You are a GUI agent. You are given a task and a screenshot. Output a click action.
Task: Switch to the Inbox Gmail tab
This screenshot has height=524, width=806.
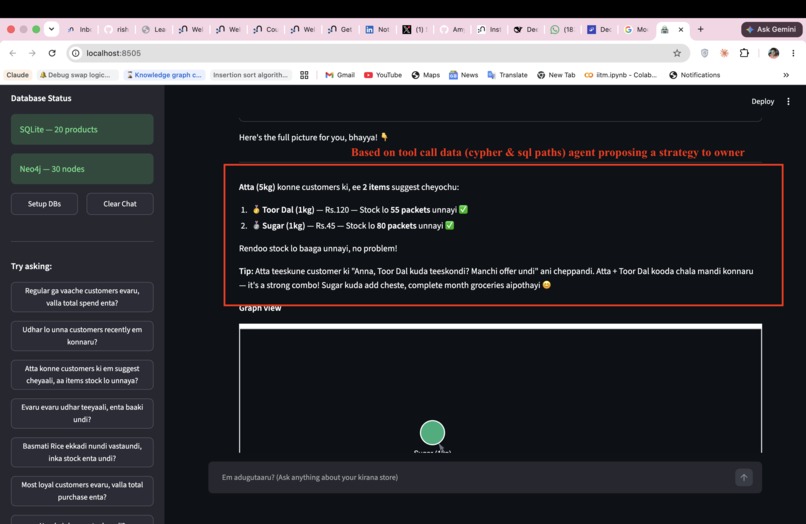tap(80, 29)
